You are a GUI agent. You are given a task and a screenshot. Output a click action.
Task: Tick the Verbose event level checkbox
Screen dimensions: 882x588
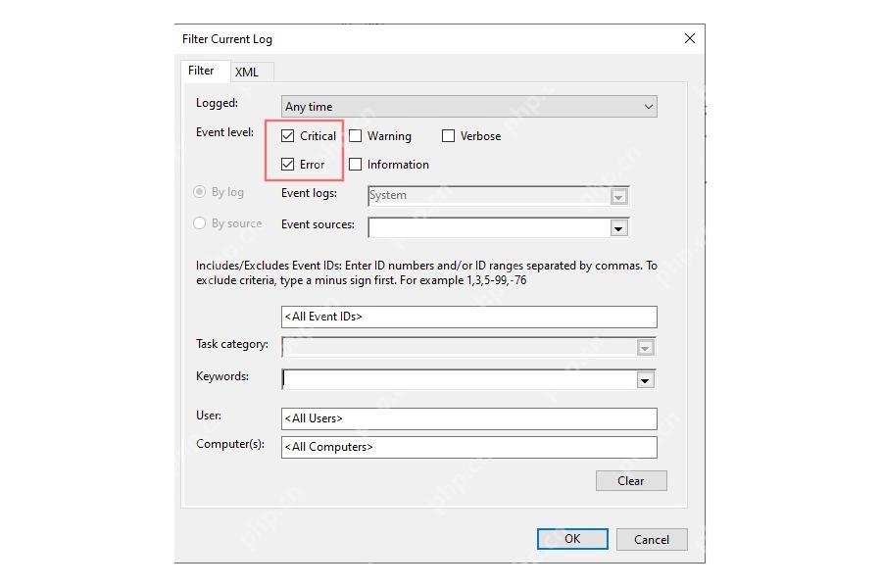pyautogui.click(x=448, y=135)
